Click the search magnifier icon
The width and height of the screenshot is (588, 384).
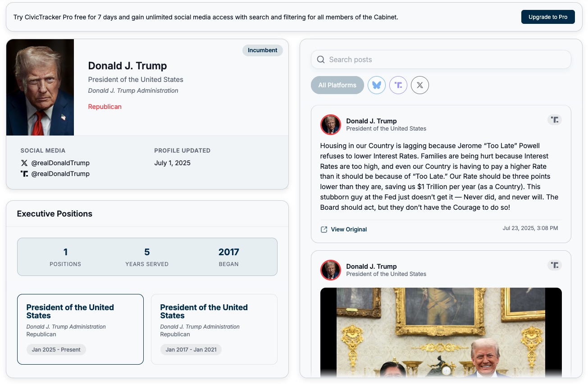tap(321, 59)
